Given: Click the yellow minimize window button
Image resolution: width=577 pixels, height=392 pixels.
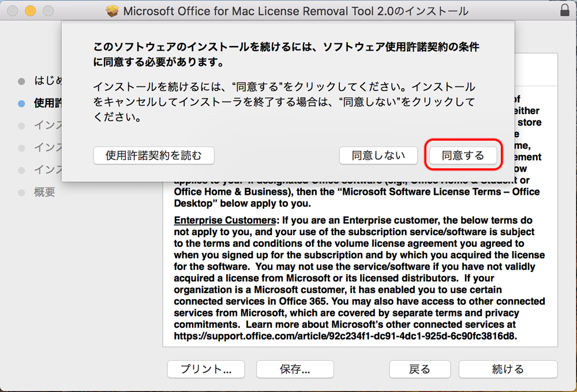Looking at the screenshot, I should (x=30, y=10).
